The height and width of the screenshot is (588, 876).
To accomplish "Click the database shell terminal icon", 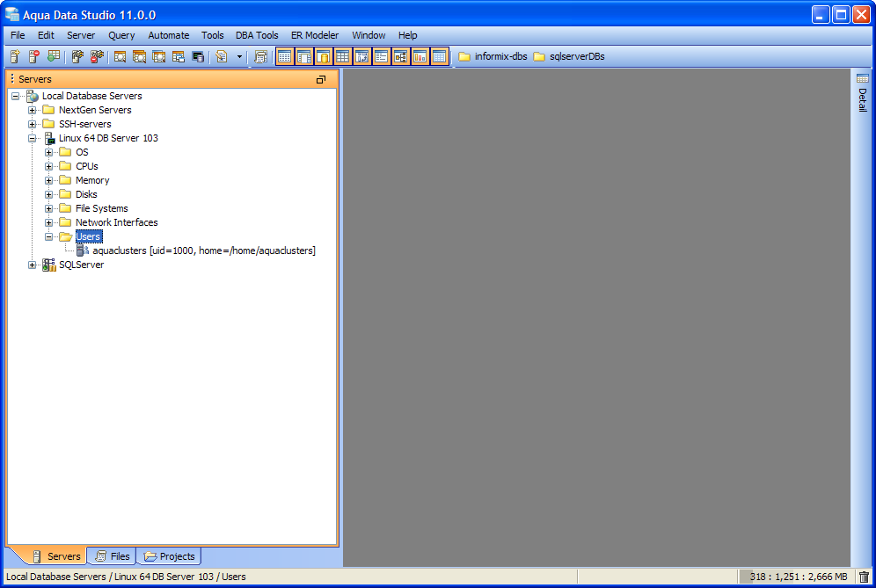I will click(x=198, y=56).
